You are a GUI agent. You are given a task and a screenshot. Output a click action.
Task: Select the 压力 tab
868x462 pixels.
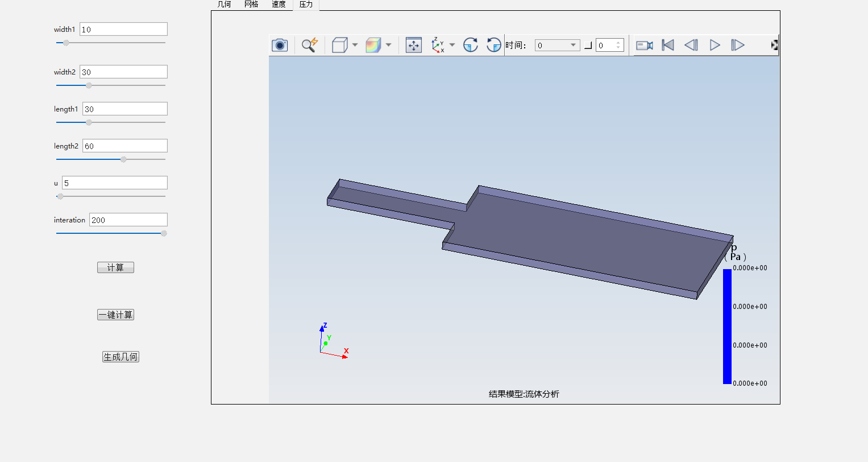[x=306, y=5]
